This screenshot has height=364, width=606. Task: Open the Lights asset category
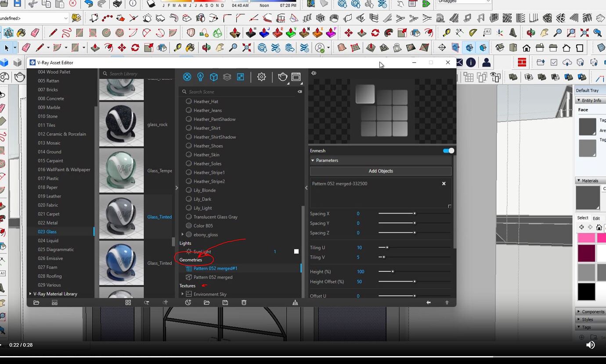pyautogui.click(x=200, y=77)
